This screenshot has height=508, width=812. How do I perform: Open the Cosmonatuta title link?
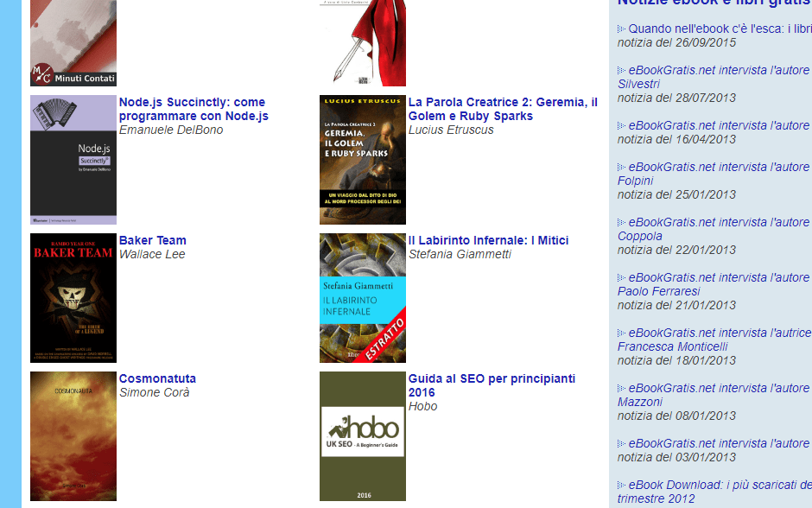point(157,378)
